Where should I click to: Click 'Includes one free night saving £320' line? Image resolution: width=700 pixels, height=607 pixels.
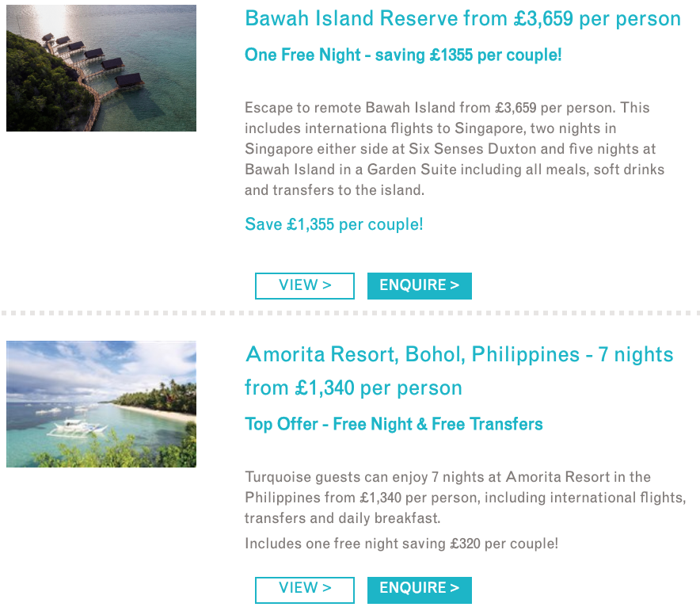[401, 544]
